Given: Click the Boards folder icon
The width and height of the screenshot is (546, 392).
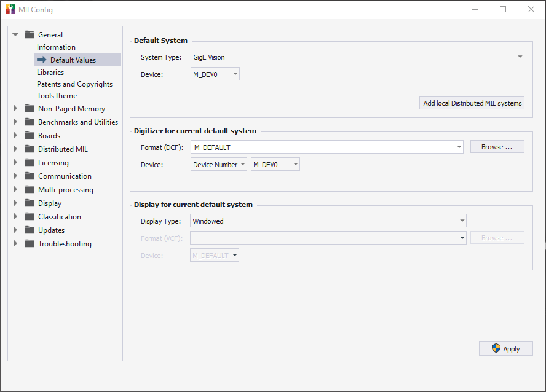Looking at the screenshot, I should click(30, 135).
